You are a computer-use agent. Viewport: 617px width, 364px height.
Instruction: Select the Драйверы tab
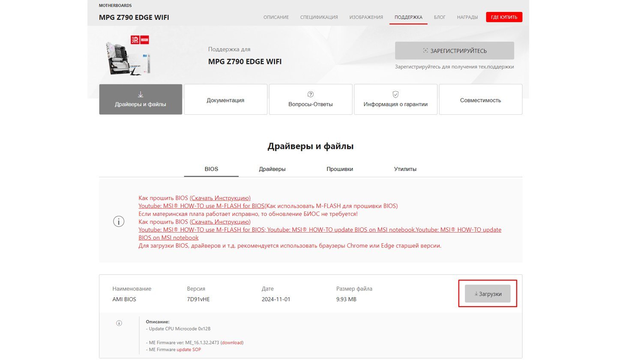click(x=272, y=169)
